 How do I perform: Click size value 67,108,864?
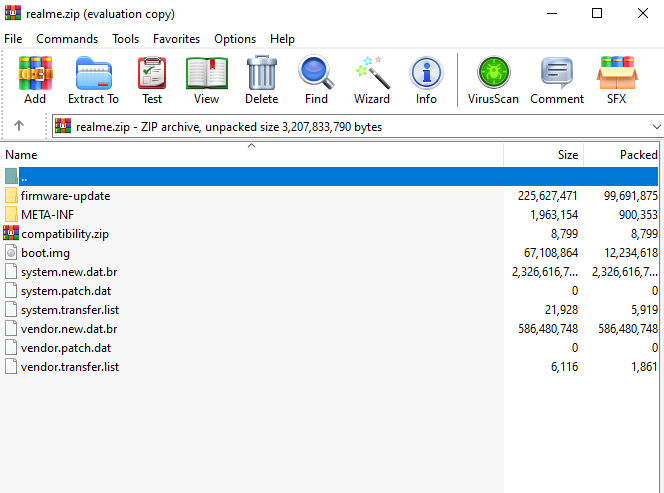coord(551,253)
